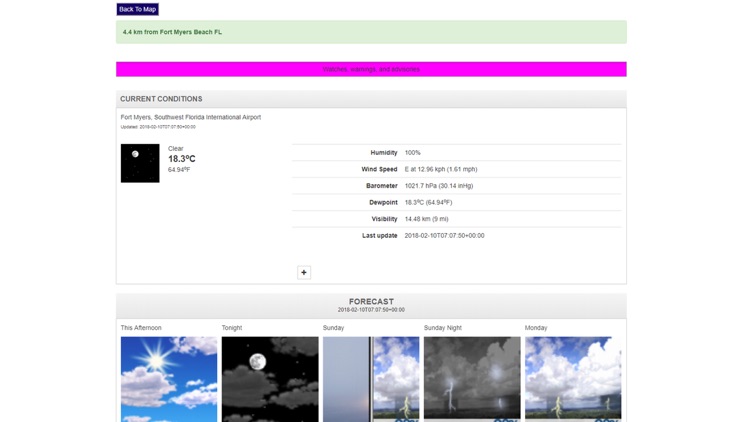The width and height of the screenshot is (750, 422).
Task: Click the Humidity row label
Action: click(x=384, y=153)
